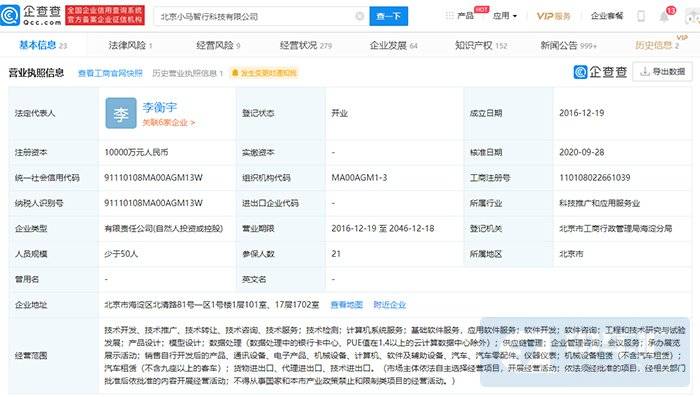Click 查看地图 beside the company address
Viewport: 700px width, 397px height.
pyautogui.click(x=346, y=305)
